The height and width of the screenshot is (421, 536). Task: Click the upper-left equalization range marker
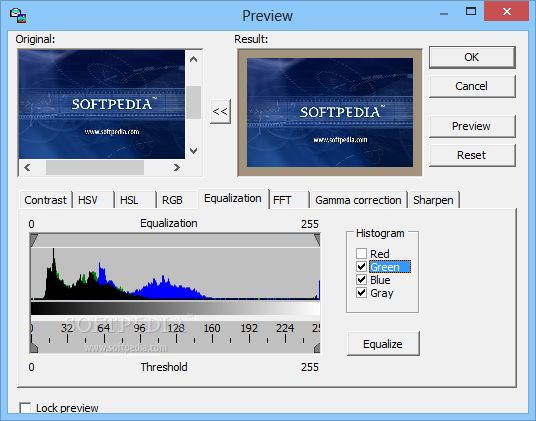34,240
